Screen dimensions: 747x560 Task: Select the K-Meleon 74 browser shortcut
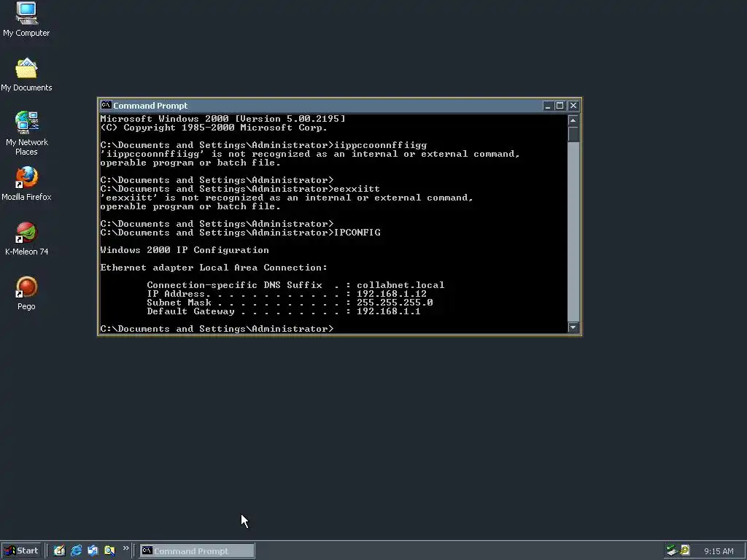[x=26, y=238]
